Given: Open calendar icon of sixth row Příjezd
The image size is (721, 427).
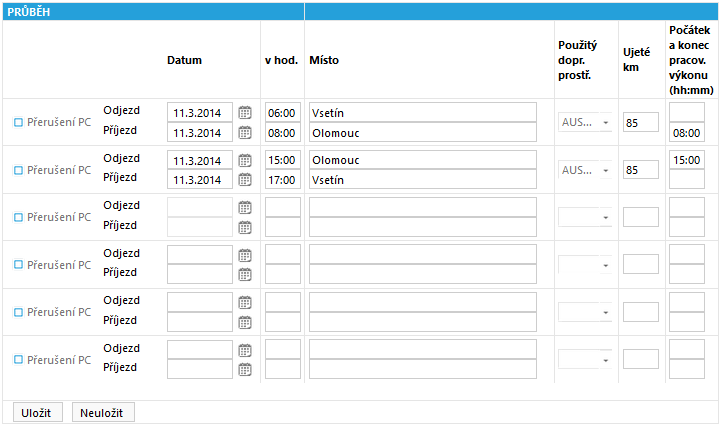Looking at the screenshot, I should click(245, 370).
